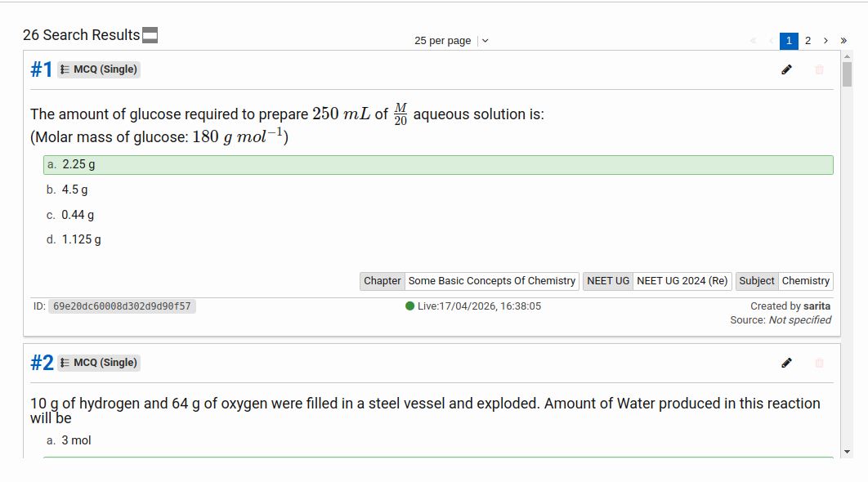This screenshot has width=868, height=482.
Task: Click the view toggle icon beside Search Results
Action: pyautogui.click(x=150, y=35)
